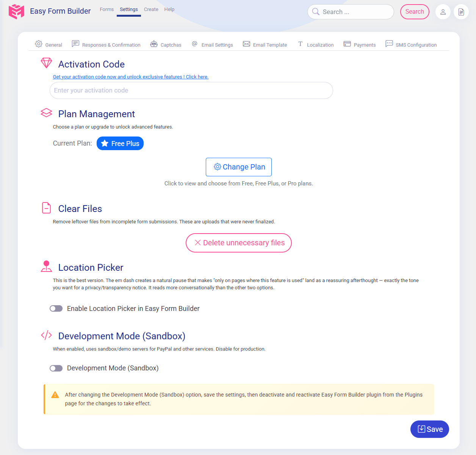Switch to the Create menu item
476x455 pixels.
pos(151,9)
